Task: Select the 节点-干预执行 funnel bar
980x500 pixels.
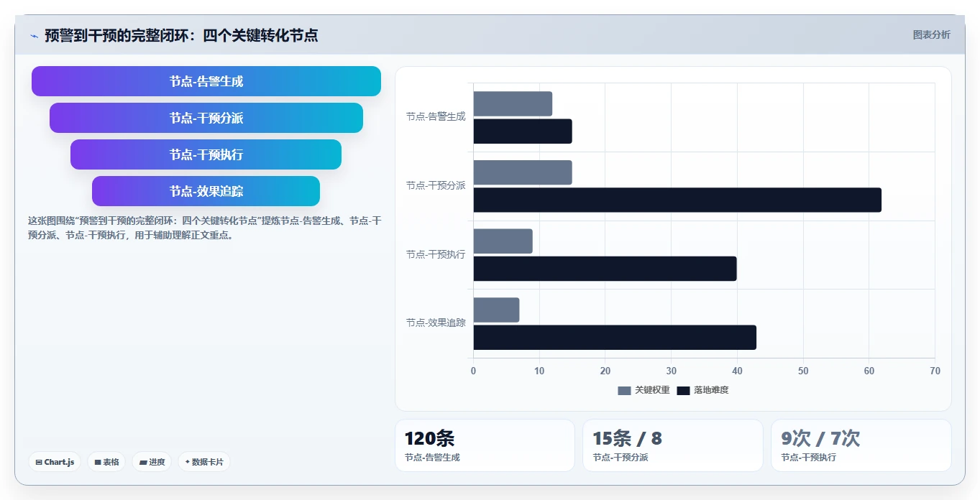Action: pyautogui.click(x=206, y=154)
